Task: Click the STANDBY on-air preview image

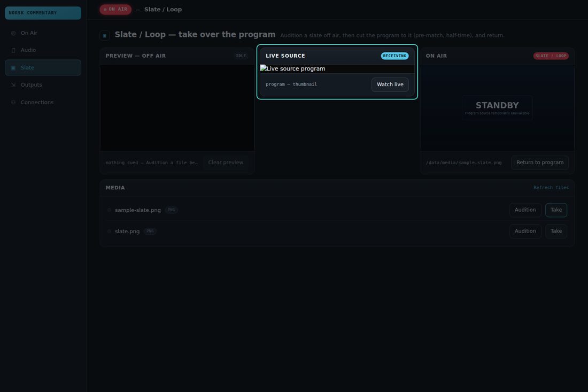Action: (497, 108)
